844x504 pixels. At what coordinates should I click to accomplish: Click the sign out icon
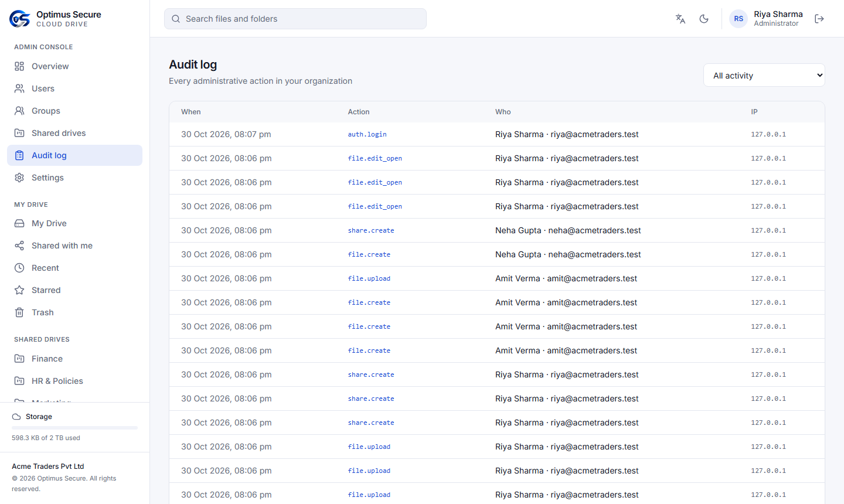(819, 19)
